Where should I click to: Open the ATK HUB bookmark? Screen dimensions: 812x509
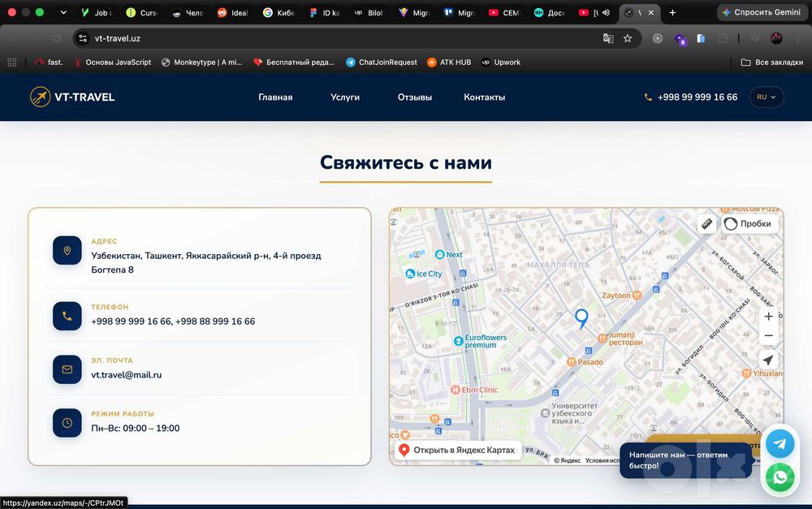click(x=449, y=63)
